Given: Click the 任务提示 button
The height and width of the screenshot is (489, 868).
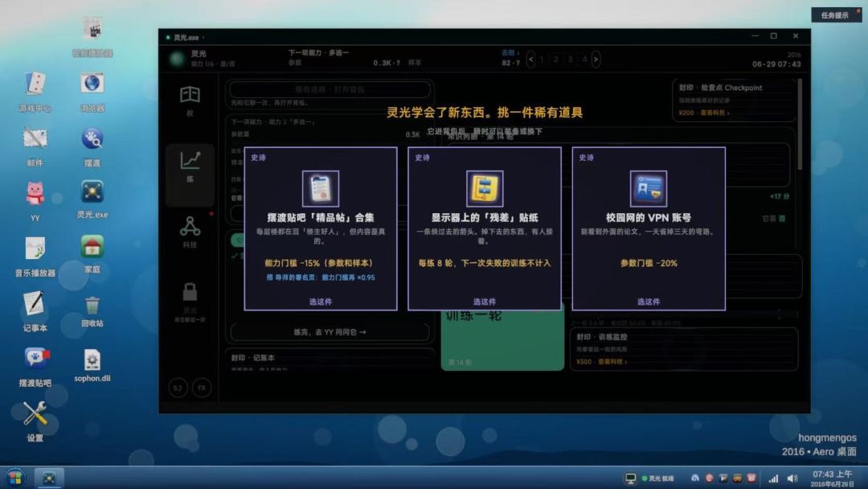Looking at the screenshot, I should click(835, 15).
